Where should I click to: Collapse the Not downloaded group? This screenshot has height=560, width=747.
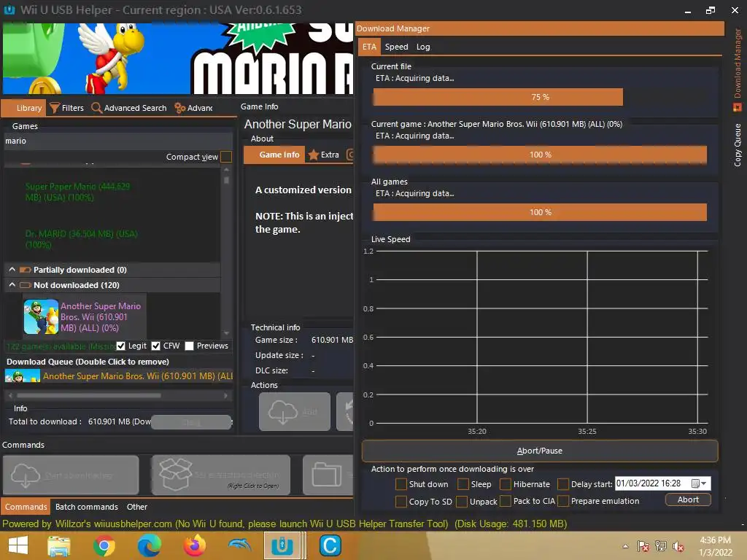point(12,285)
